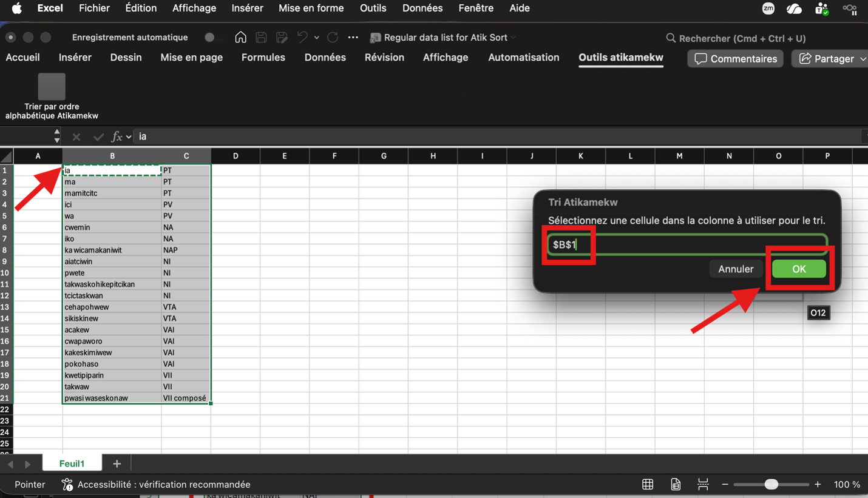Image resolution: width=868 pixels, height=498 pixels.
Task: Expand the fx function dropdown arrow
Action: pos(129,137)
